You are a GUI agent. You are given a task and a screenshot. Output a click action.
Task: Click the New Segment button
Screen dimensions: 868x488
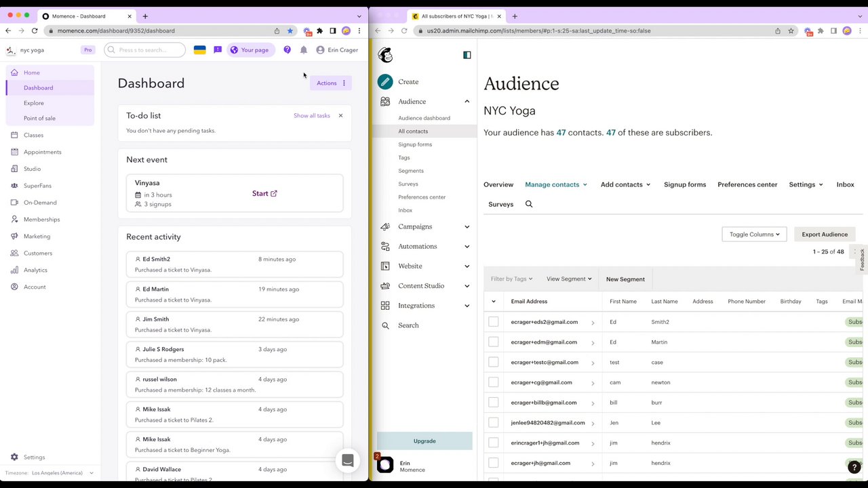[625, 279]
